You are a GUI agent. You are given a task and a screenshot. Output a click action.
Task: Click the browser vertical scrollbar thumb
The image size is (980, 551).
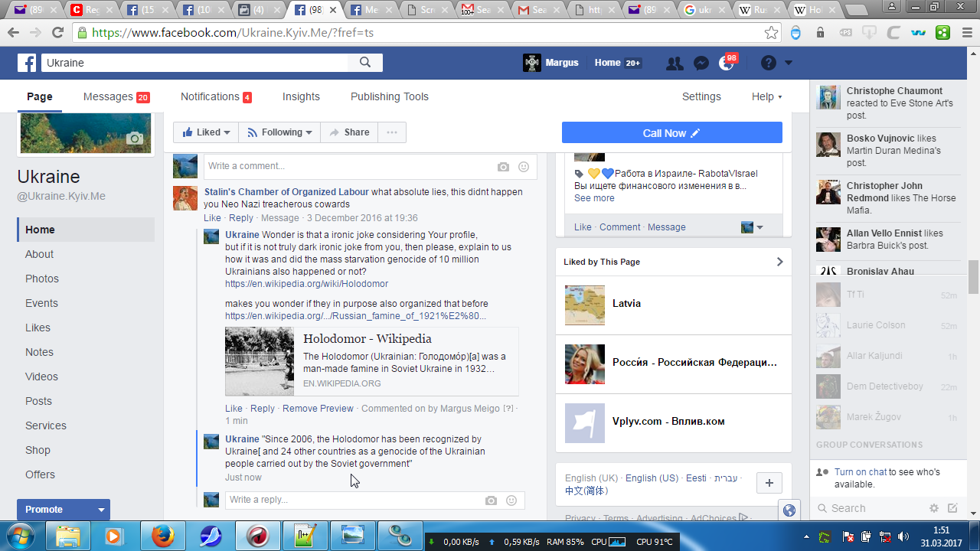[x=973, y=276]
